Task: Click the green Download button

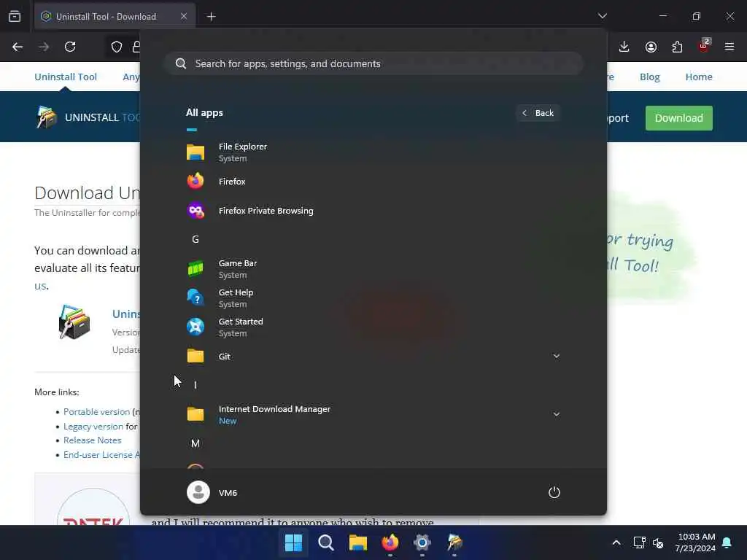Action: click(679, 118)
